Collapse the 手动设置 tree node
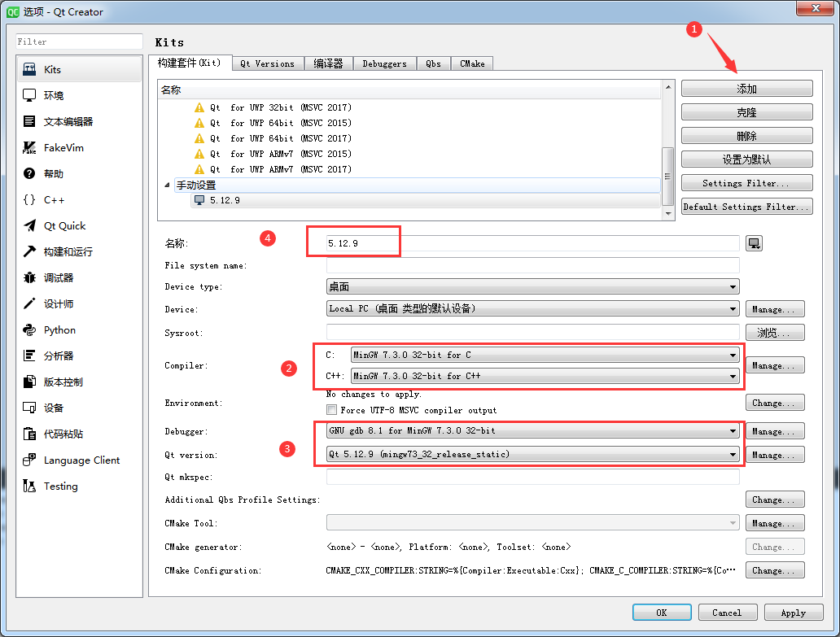The width and height of the screenshot is (840, 637). [x=166, y=185]
